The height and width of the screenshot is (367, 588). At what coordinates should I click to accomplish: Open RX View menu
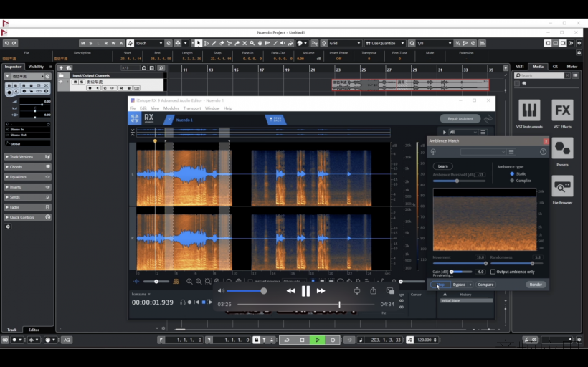click(155, 108)
